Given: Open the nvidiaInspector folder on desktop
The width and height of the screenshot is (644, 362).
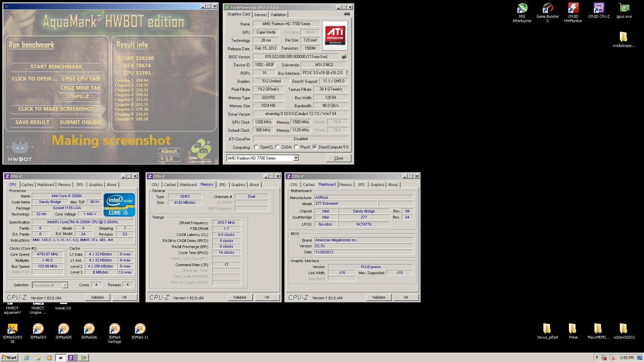Looking at the screenshot, I should pyautogui.click(x=624, y=40).
